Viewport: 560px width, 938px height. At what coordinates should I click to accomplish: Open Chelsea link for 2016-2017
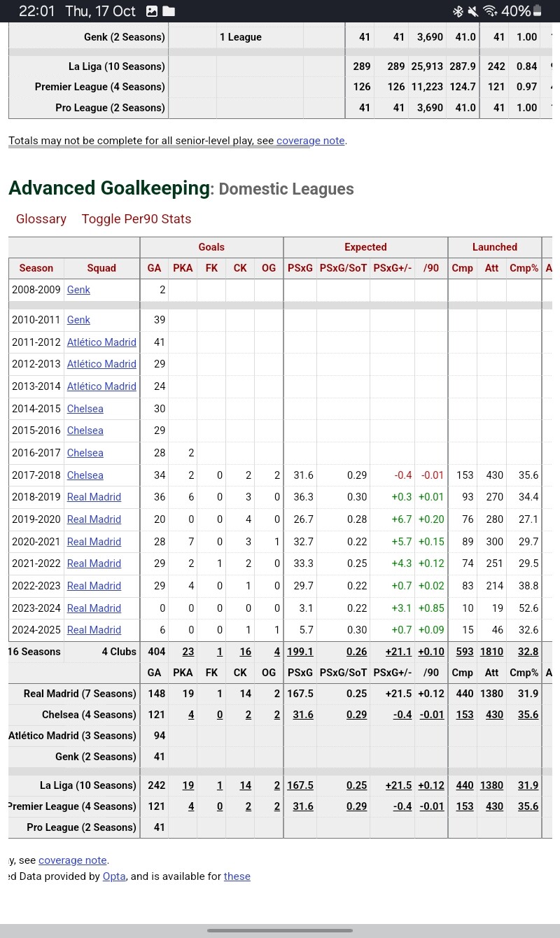[85, 453]
